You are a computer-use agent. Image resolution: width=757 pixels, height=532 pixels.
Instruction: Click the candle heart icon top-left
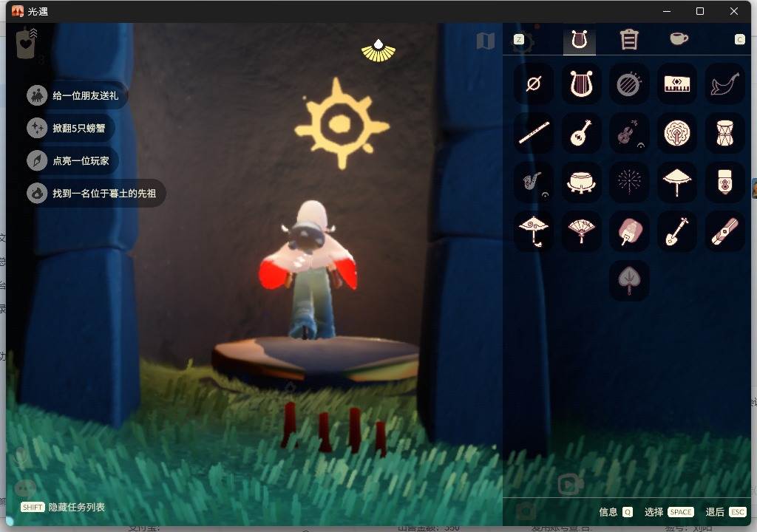(26, 44)
